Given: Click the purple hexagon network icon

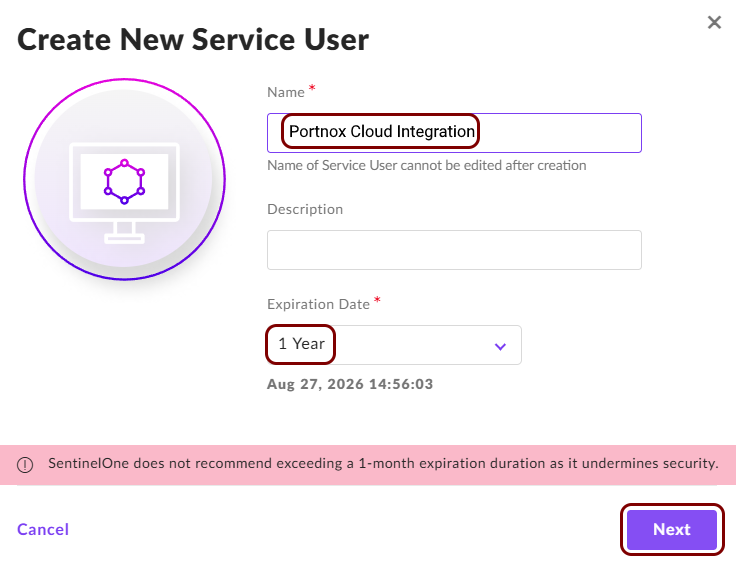Looking at the screenshot, I should [x=124, y=182].
